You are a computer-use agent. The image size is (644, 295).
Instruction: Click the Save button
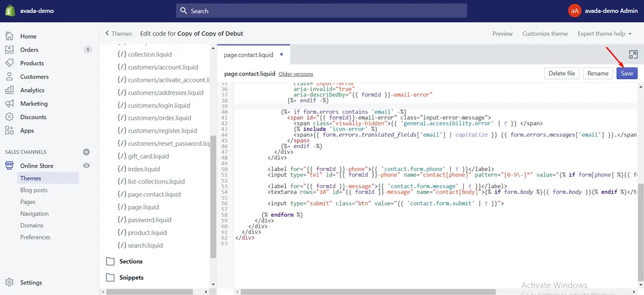pos(627,73)
